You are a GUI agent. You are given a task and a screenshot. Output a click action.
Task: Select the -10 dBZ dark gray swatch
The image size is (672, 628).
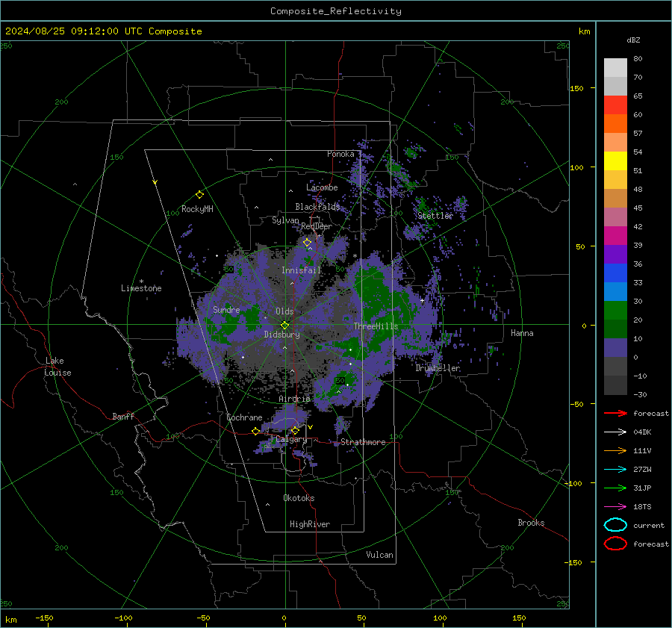pyautogui.click(x=615, y=385)
